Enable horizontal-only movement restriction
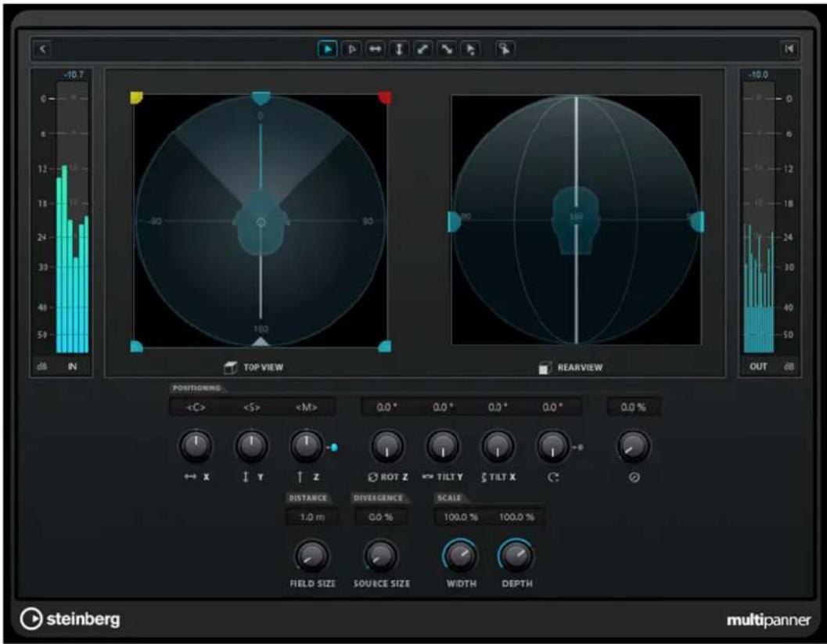Viewport: 827px width, 644px height. 375,49
